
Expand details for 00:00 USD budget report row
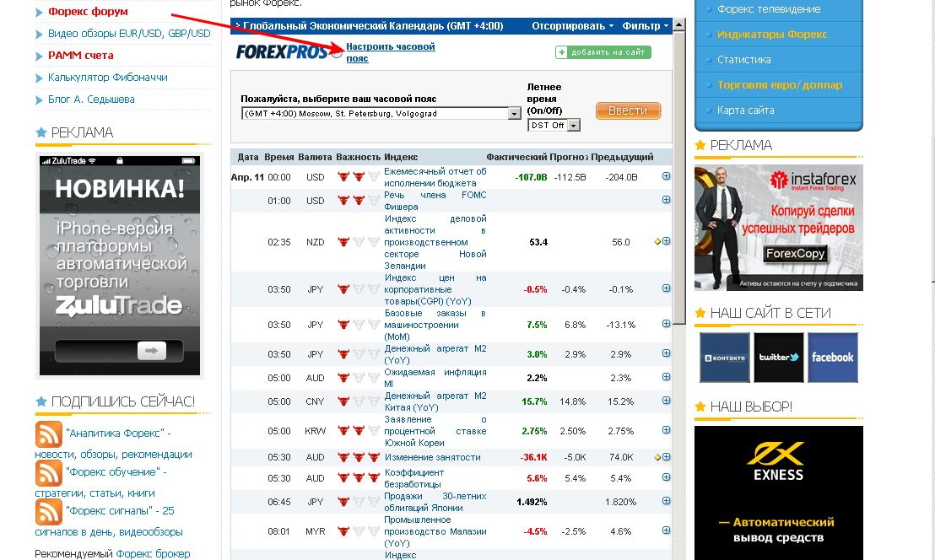point(666,175)
